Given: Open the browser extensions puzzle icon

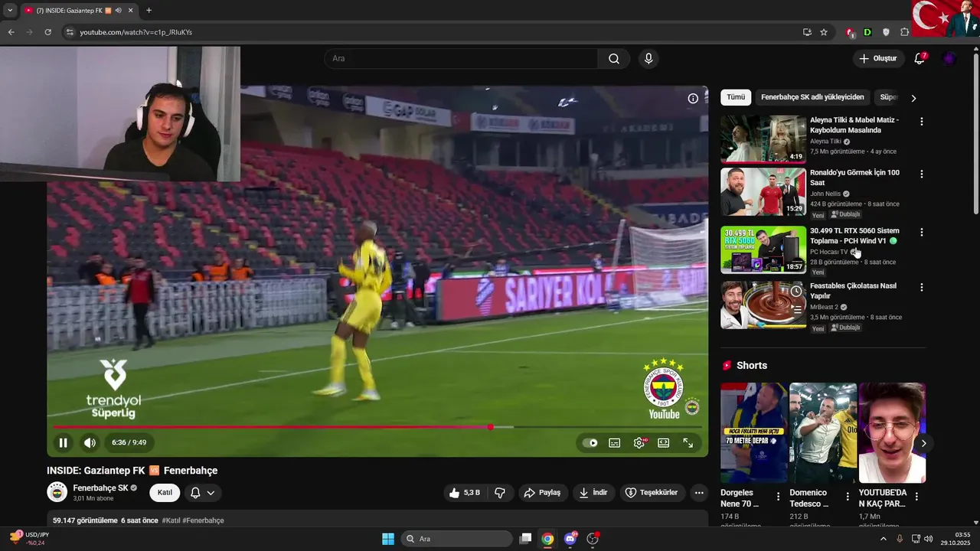Looking at the screenshot, I should click(904, 32).
